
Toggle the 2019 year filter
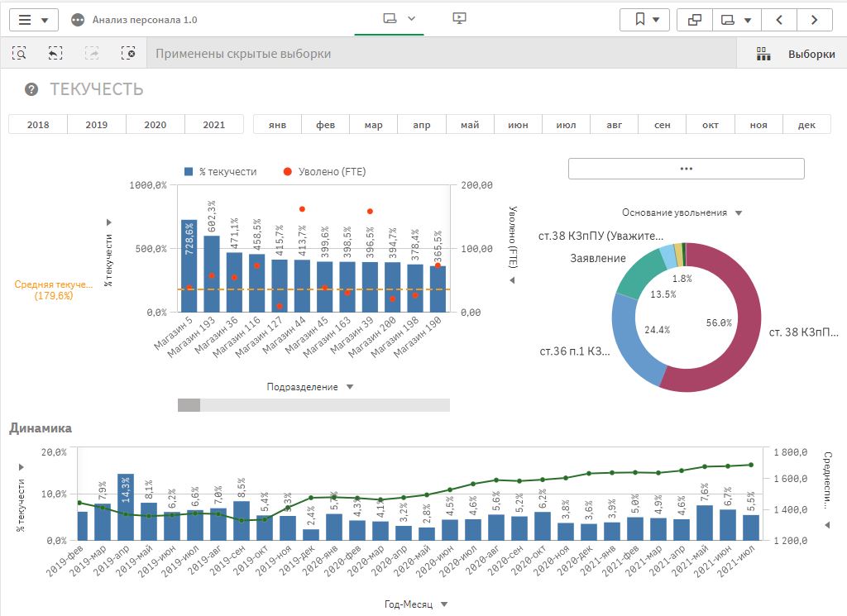(97, 125)
